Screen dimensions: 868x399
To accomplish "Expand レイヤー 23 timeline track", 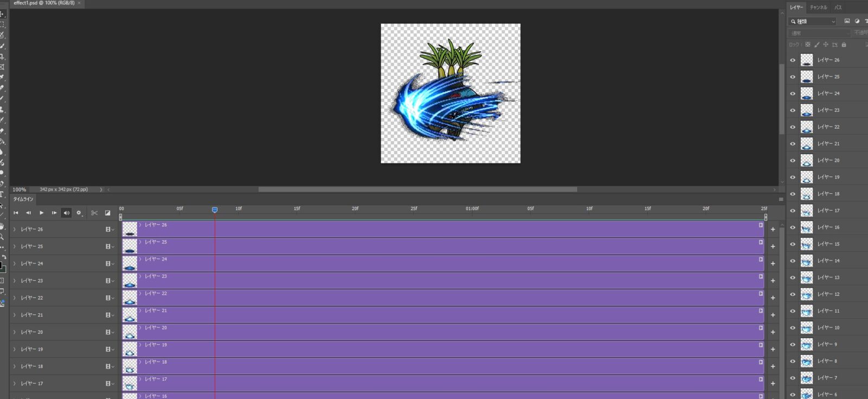I will pos(15,281).
